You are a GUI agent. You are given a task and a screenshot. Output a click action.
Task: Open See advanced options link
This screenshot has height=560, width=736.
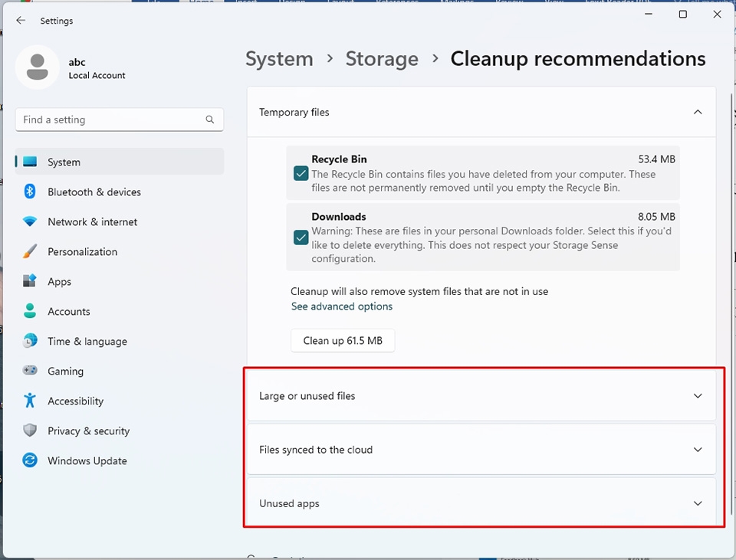coord(342,306)
